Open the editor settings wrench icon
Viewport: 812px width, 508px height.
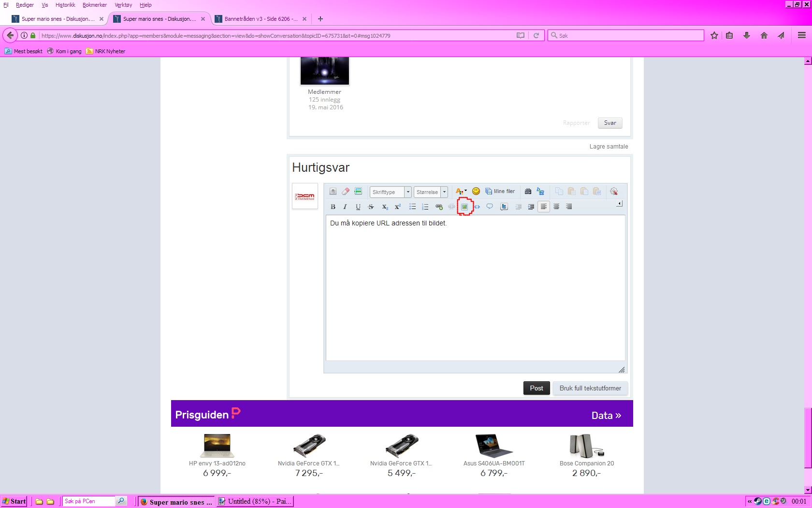pyautogui.click(x=614, y=191)
